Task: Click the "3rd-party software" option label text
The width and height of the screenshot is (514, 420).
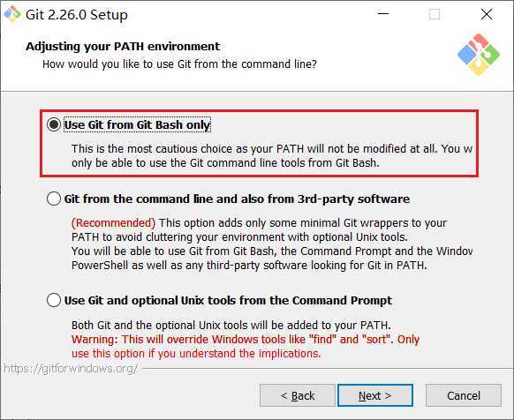Action: pyautogui.click(x=237, y=199)
